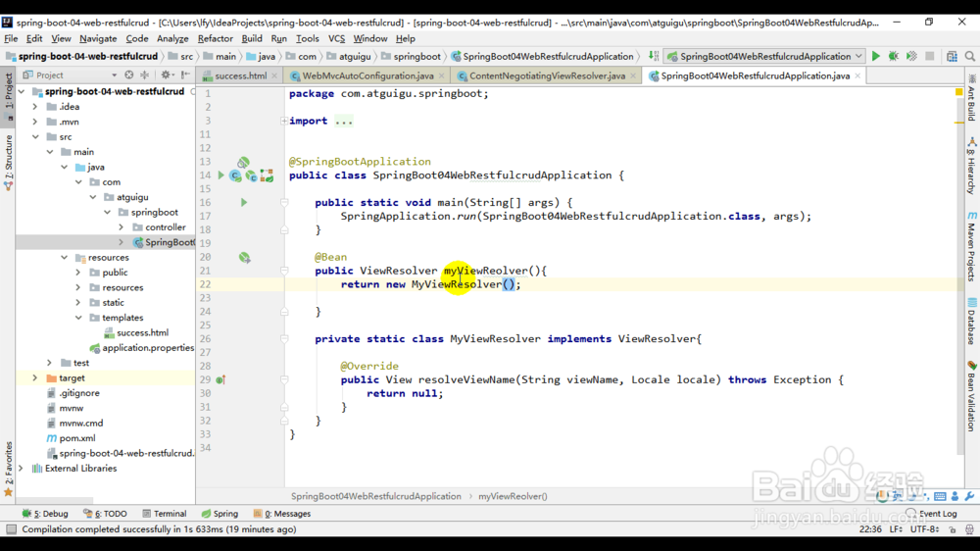This screenshot has width=980, height=551.
Task: Select pom.xml in project tree
Action: (77, 438)
